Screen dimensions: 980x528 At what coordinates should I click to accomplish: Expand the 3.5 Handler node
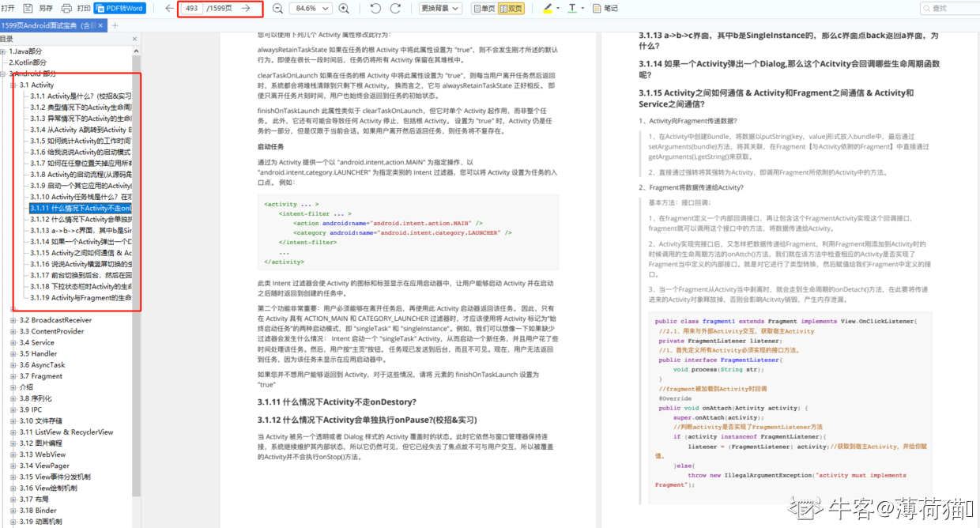click(13, 354)
